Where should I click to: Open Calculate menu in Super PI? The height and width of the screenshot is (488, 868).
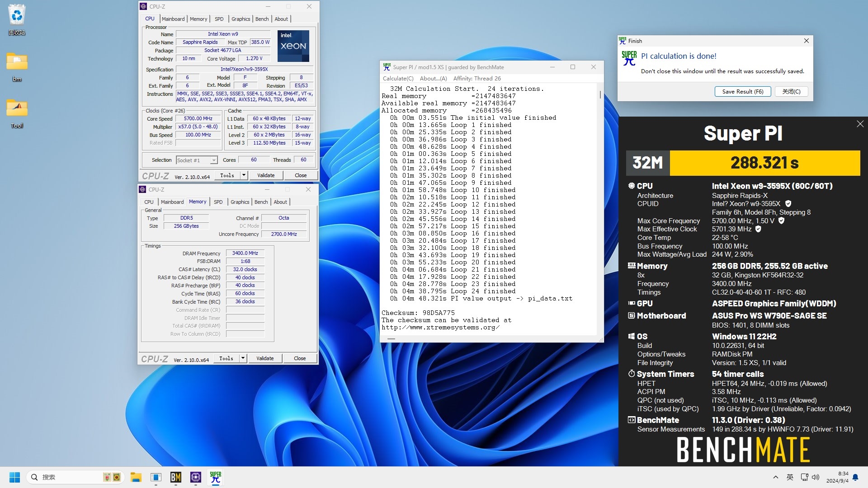click(x=398, y=79)
